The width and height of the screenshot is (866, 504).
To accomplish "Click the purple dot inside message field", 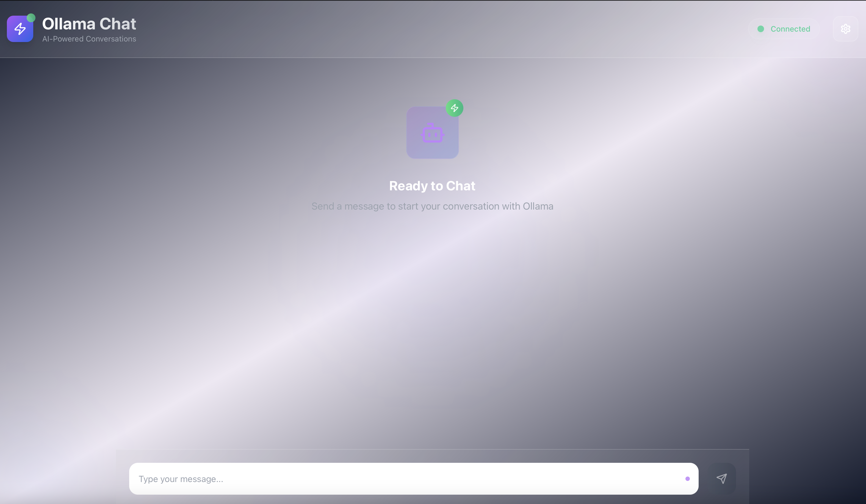I will tap(687, 478).
